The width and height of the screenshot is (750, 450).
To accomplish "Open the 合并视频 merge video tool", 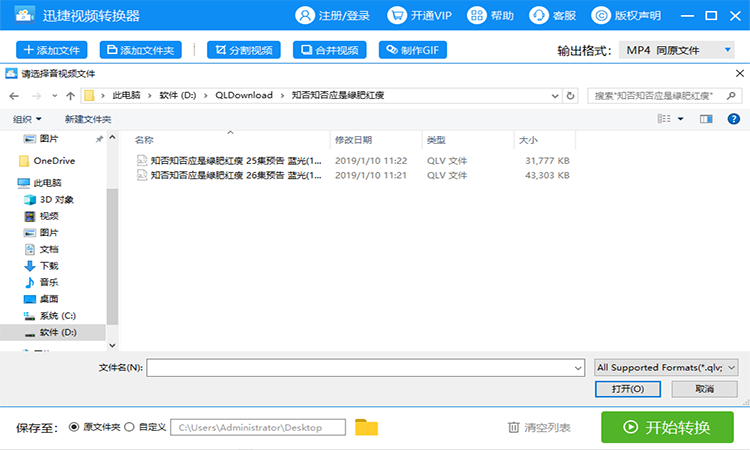I will tap(330, 50).
